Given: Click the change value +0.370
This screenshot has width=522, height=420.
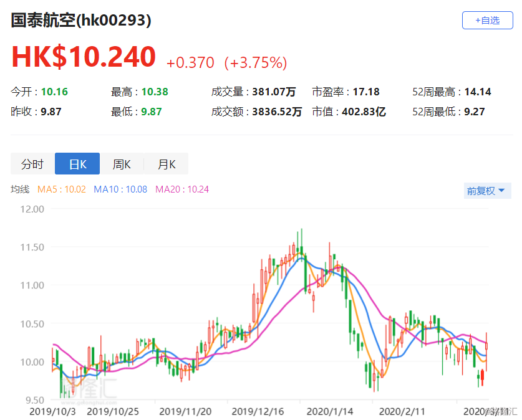Looking at the screenshot, I should pyautogui.click(x=190, y=62).
